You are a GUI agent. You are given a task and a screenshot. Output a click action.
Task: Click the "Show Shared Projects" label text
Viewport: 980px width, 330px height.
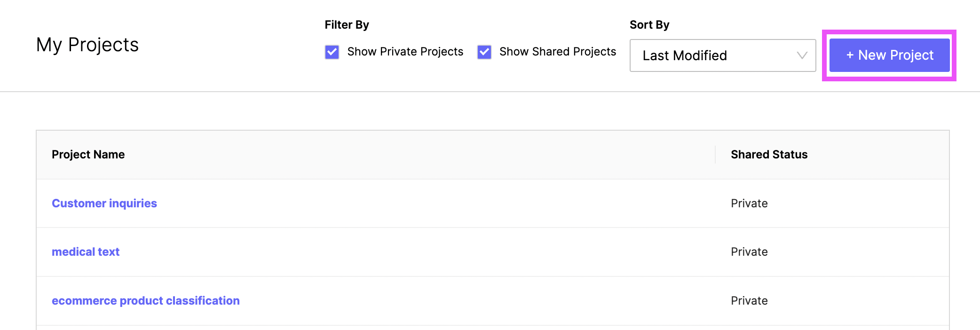(557, 52)
